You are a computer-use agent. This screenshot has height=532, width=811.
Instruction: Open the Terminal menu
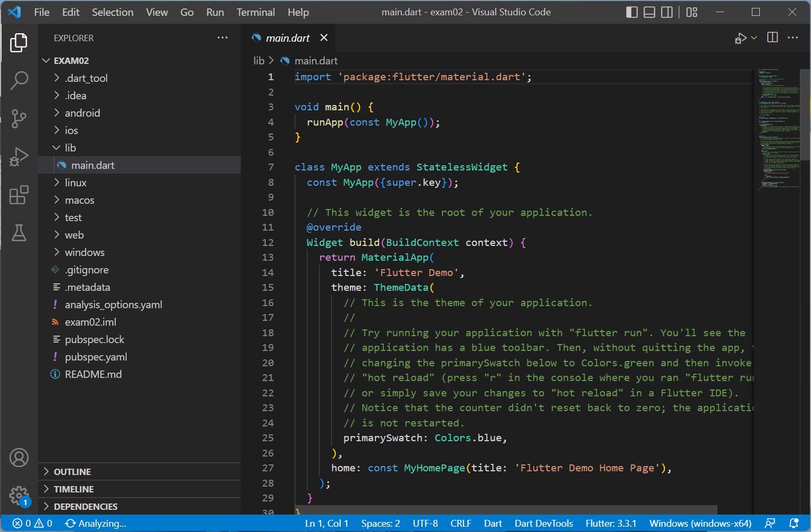(x=256, y=12)
